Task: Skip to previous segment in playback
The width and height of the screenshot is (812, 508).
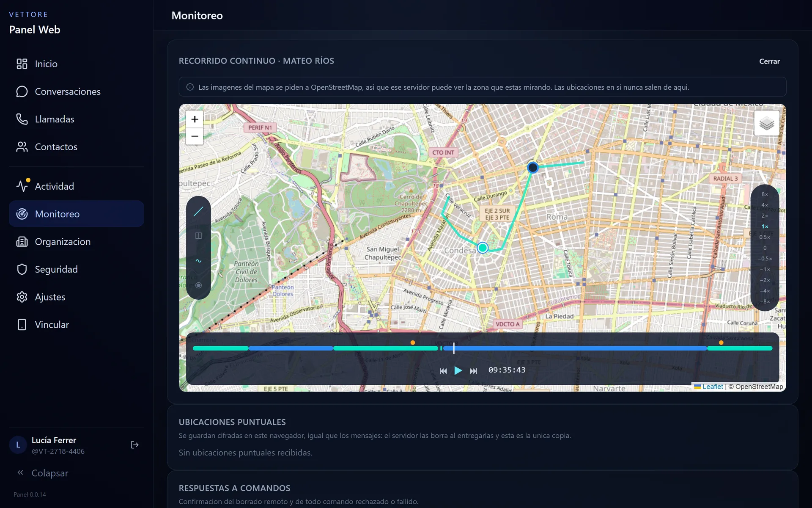Action: point(443,371)
